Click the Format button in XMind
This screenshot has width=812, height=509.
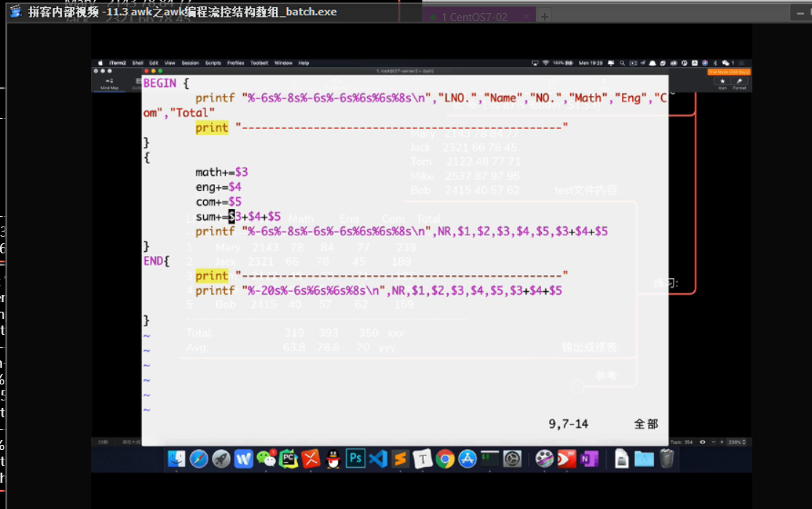tap(739, 84)
